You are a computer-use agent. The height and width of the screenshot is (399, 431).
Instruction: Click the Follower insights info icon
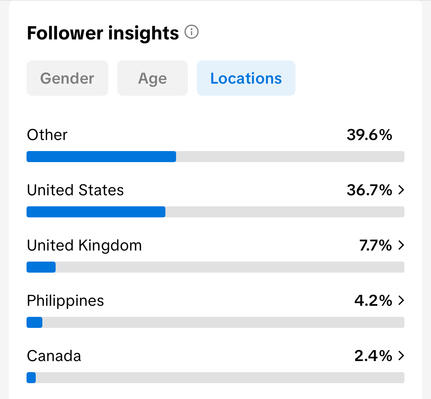click(192, 32)
